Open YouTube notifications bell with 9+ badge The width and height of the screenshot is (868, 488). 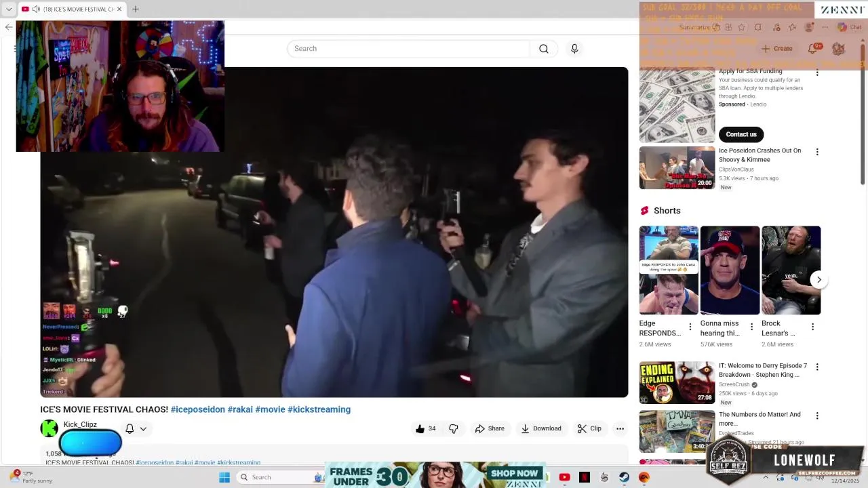click(813, 49)
